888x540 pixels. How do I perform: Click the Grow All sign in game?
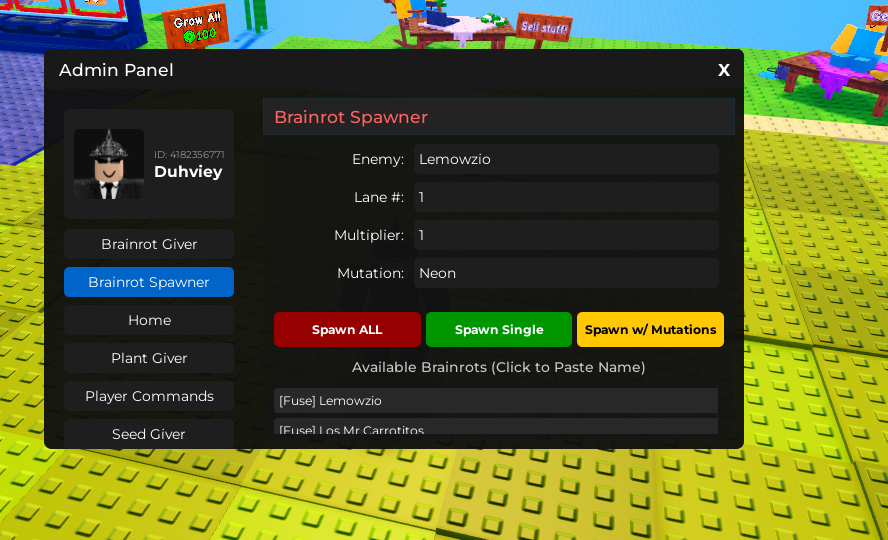point(197,27)
